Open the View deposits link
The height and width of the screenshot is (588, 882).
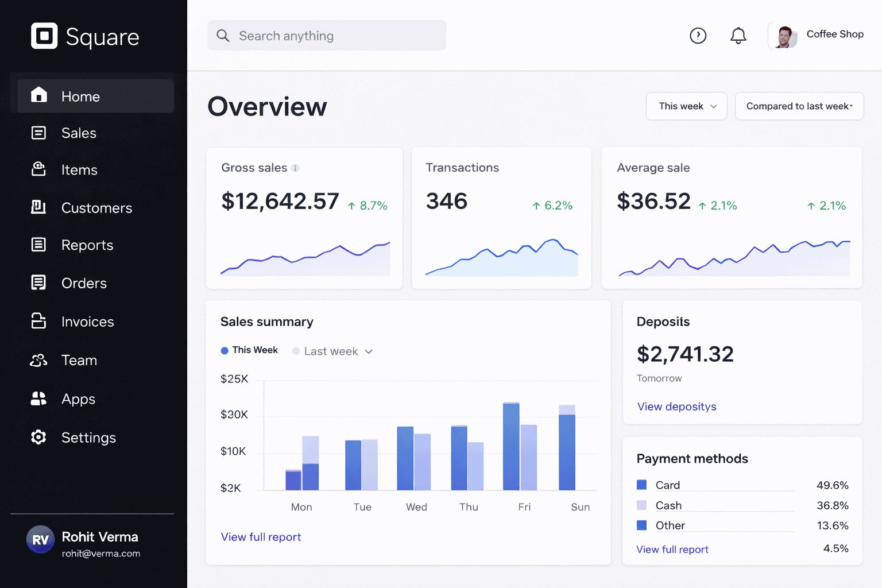pos(676,407)
